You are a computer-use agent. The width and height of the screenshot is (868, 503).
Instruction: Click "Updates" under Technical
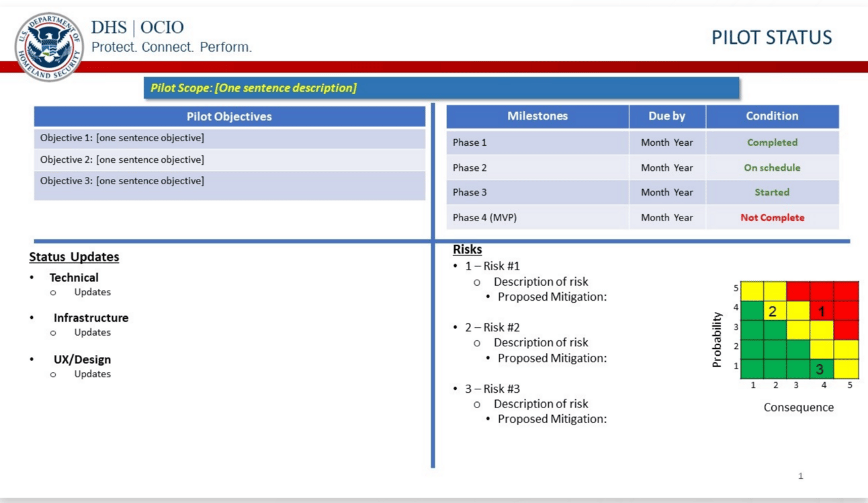(93, 292)
